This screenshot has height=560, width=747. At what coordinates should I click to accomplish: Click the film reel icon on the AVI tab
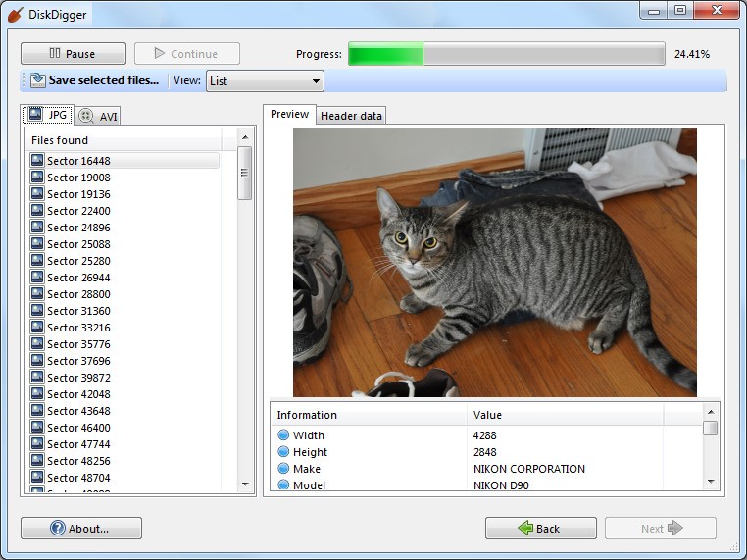[x=86, y=116]
